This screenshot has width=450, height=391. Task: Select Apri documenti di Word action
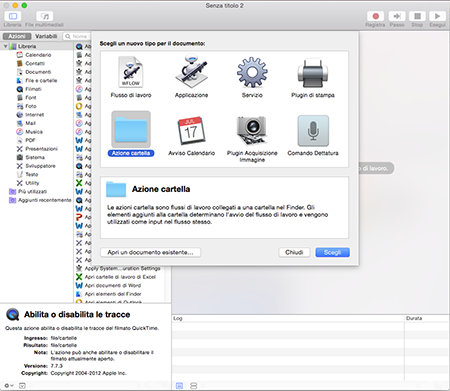(112, 285)
